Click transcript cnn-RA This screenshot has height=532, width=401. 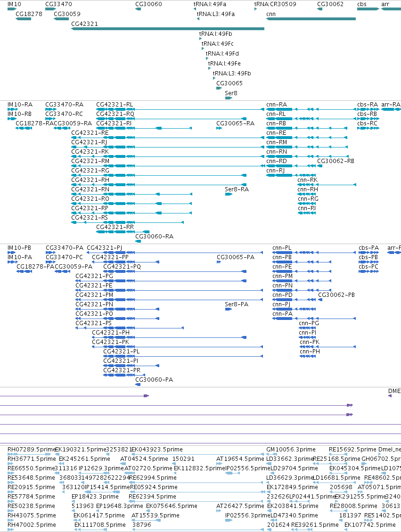tap(277, 105)
